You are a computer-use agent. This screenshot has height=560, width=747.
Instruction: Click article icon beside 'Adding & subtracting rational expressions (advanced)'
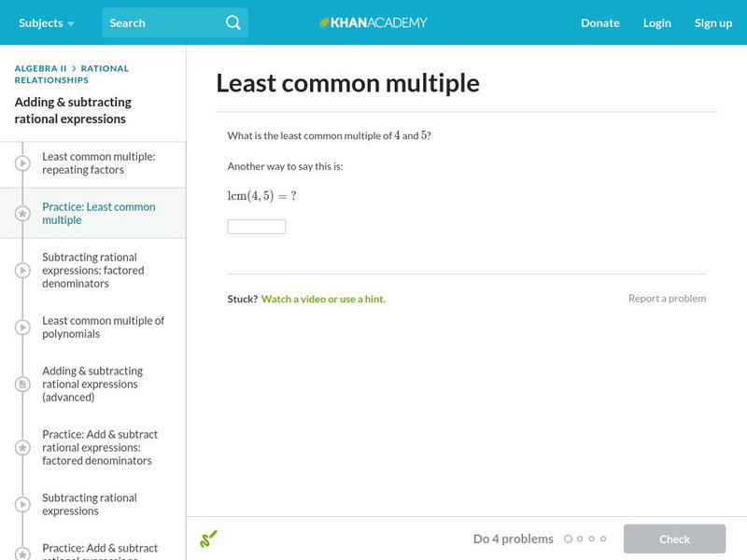[x=22, y=384]
